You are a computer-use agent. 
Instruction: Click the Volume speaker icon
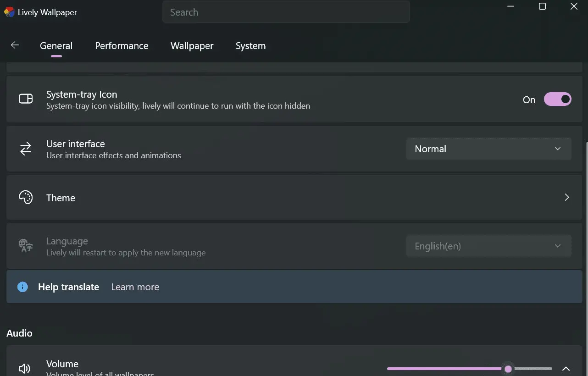(x=24, y=368)
